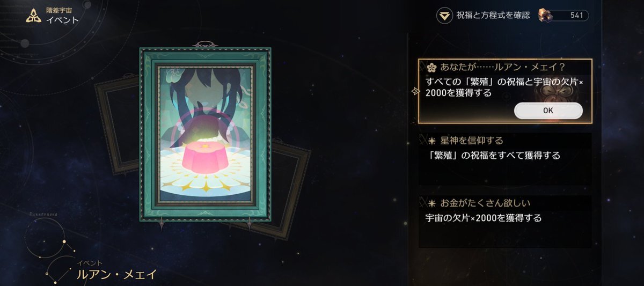Click the flower icon beside あなたが……ルアン・メェイ？
Screen dimensions: 644x286
click(x=431, y=68)
